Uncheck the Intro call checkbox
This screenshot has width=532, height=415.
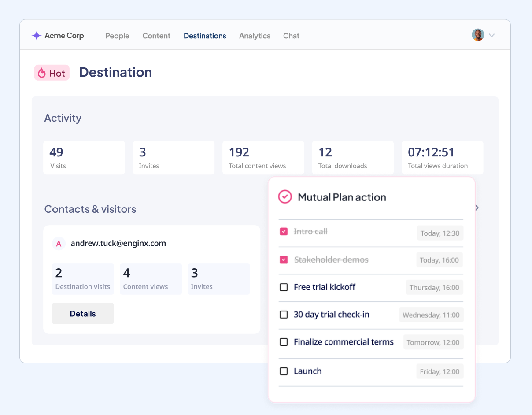(x=284, y=232)
